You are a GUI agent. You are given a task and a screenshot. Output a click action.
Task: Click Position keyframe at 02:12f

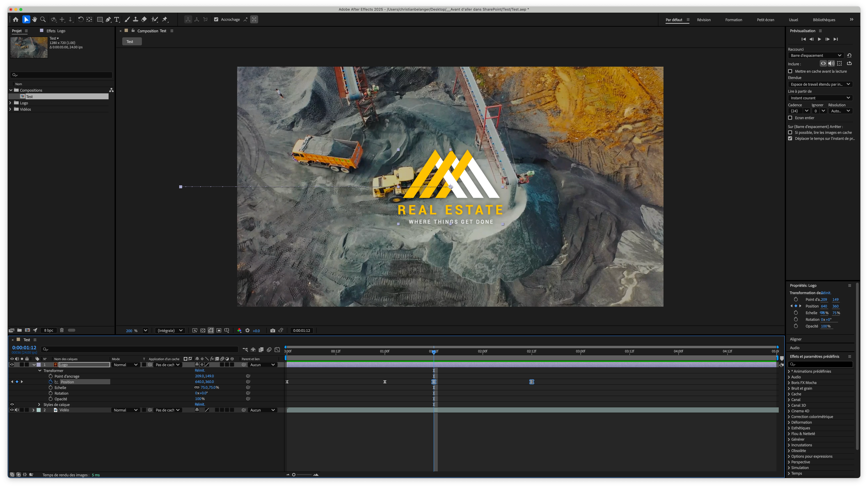click(x=531, y=382)
